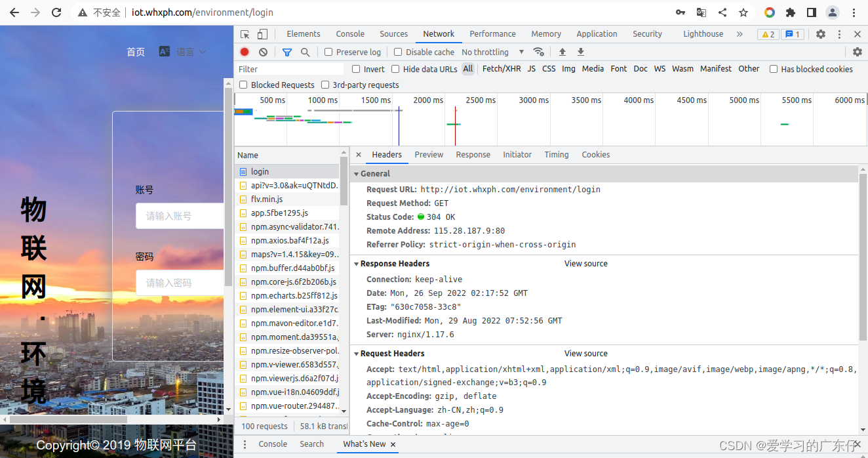The image size is (868, 458).
Task: Open the Cookies detail tab
Action: tap(596, 155)
